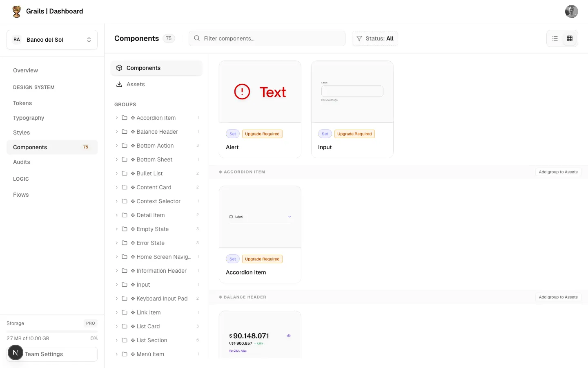Image resolution: width=588 pixels, height=368 pixels.
Task: Open Typography in the sidebar
Action: (52, 118)
